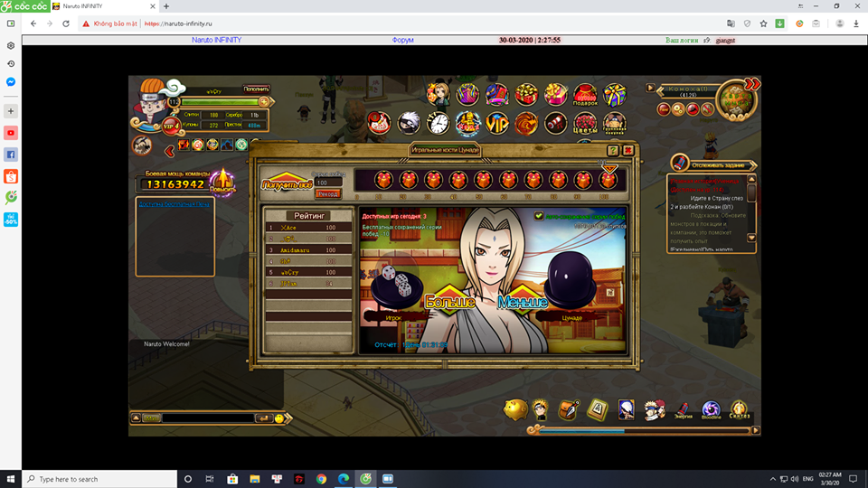Screen dimensions: 868x488
Task: Close the Tsunade dice window
Action: coord(627,150)
